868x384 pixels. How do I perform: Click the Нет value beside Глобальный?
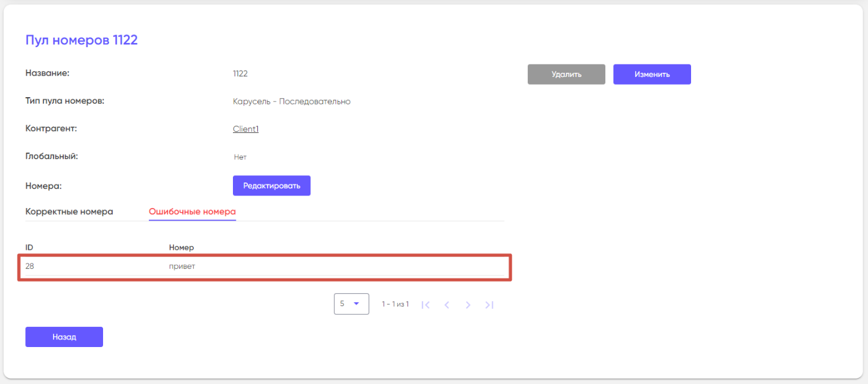240,157
